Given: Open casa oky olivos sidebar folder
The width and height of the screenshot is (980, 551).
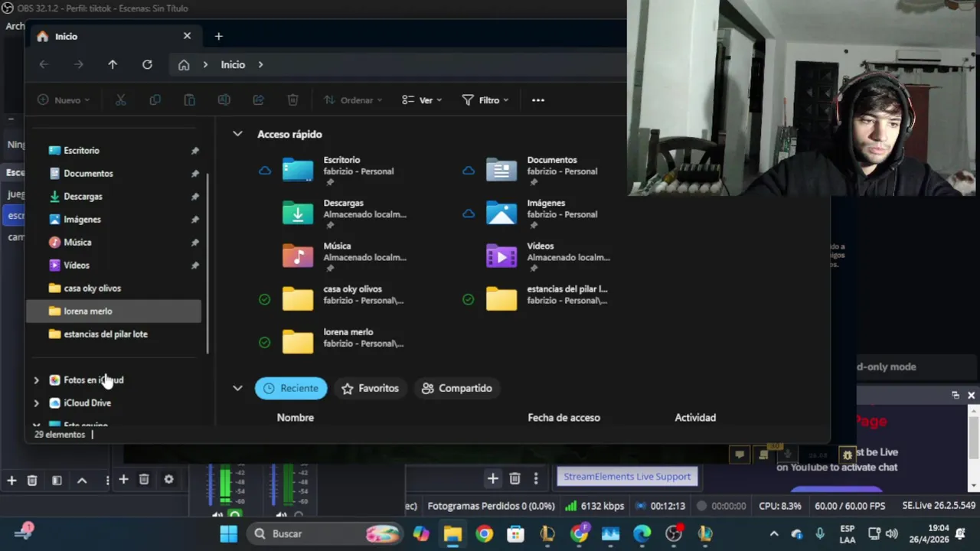Looking at the screenshot, I should [113, 289].
